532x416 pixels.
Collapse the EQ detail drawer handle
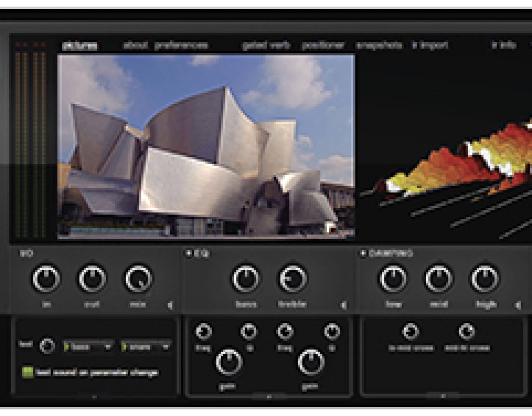pos(269,396)
